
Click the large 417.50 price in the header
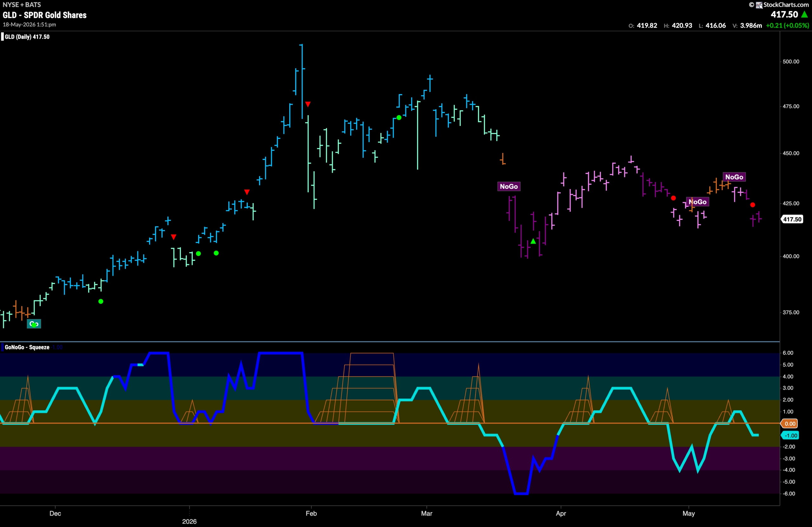pos(784,14)
